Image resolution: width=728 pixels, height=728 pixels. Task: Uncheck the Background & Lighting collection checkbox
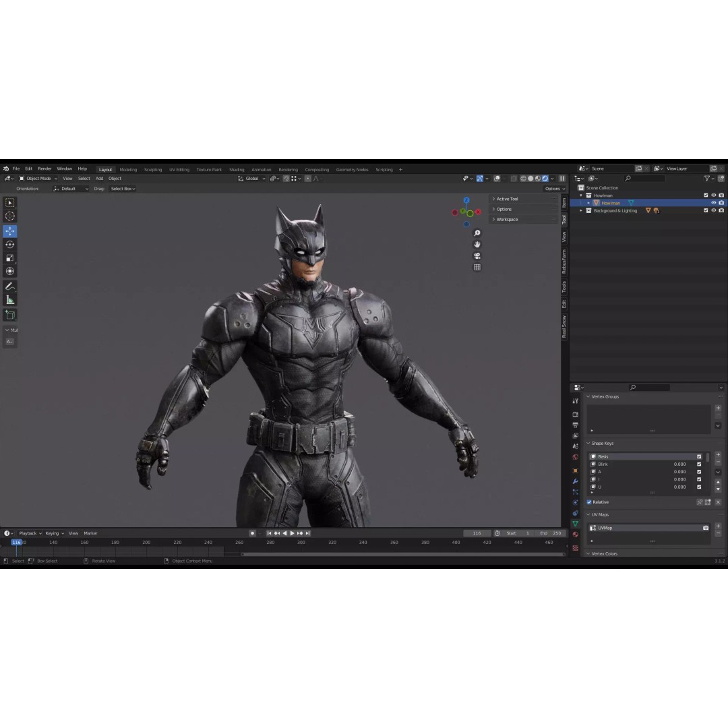click(706, 210)
